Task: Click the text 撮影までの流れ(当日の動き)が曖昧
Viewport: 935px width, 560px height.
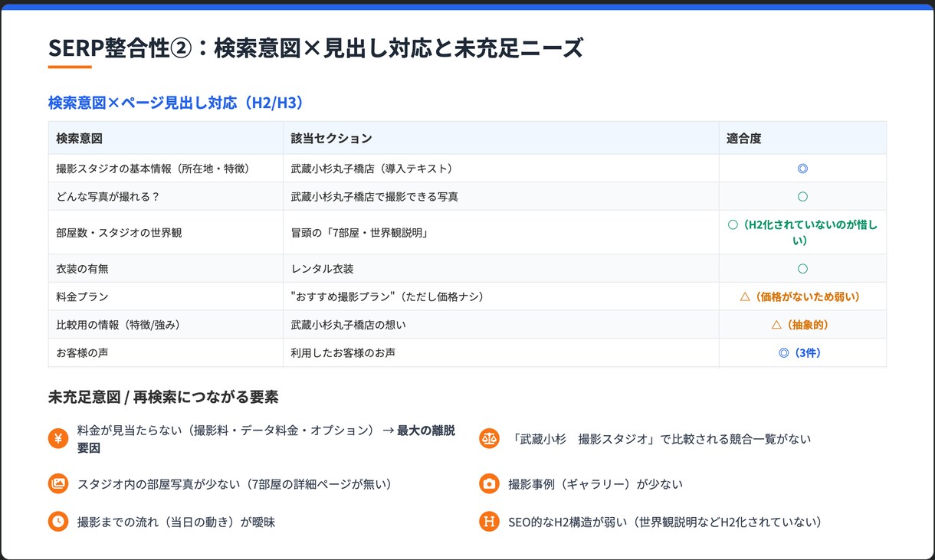Action: click(176, 522)
